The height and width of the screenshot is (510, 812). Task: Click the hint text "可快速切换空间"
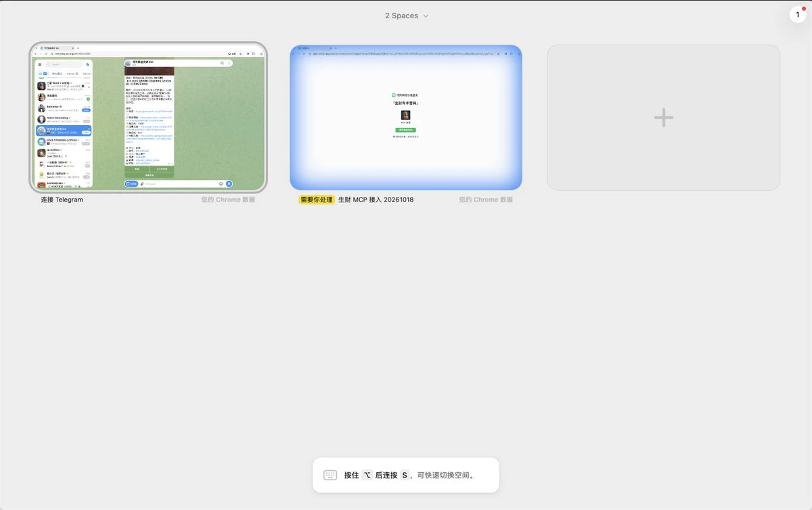tap(443, 475)
